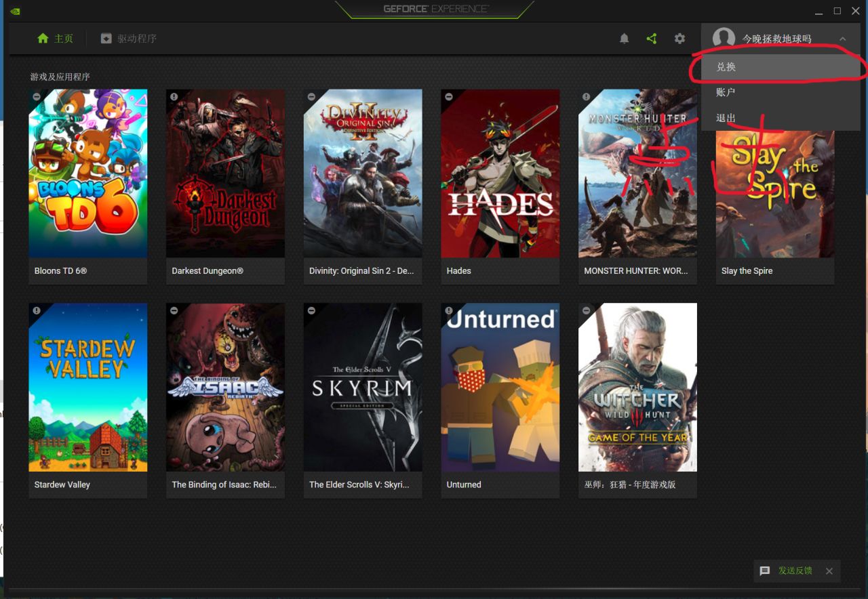Click the status badge on Hades cover
Image resolution: width=868 pixels, height=599 pixels.
point(449,97)
